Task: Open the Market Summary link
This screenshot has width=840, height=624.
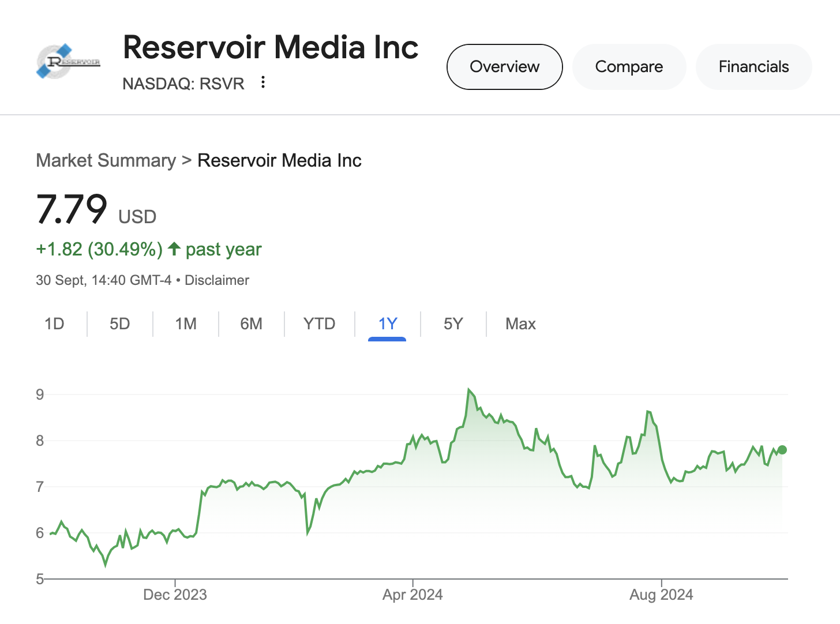Action: click(x=106, y=160)
